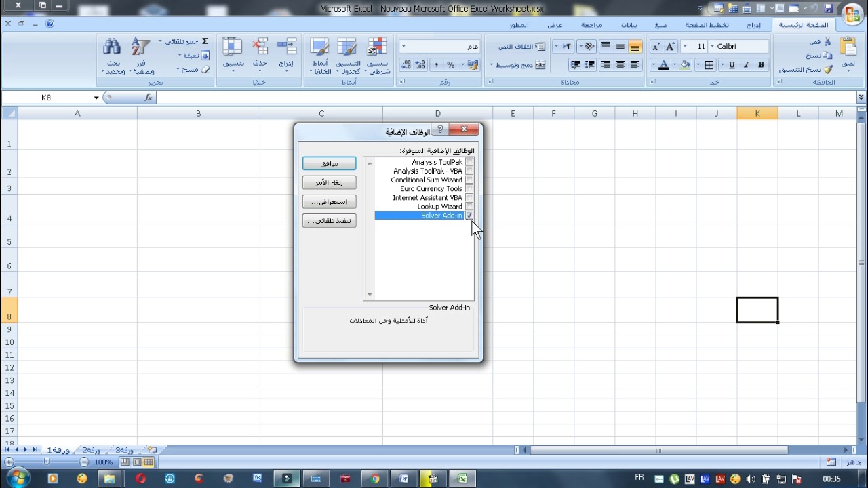868x488 pixels.
Task: Click the Format cells (تنسيق) icon
Action: click(x=233, y=47)
